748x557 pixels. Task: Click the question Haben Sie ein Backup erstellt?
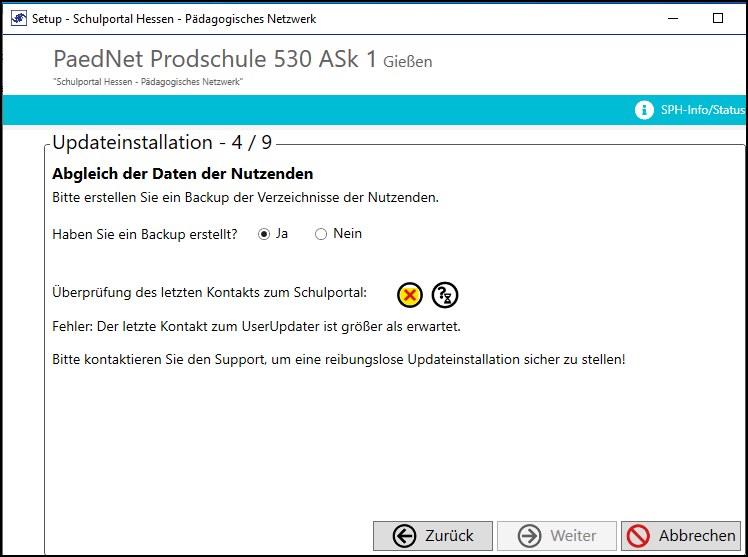(x=145, y=234)
